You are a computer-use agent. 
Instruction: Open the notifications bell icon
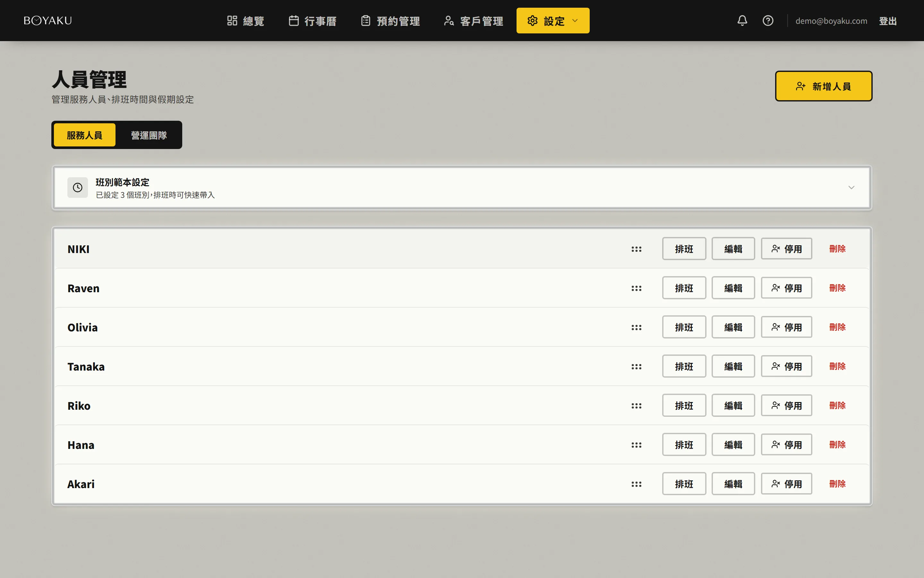pyautogui.click(x=742, y=21)
